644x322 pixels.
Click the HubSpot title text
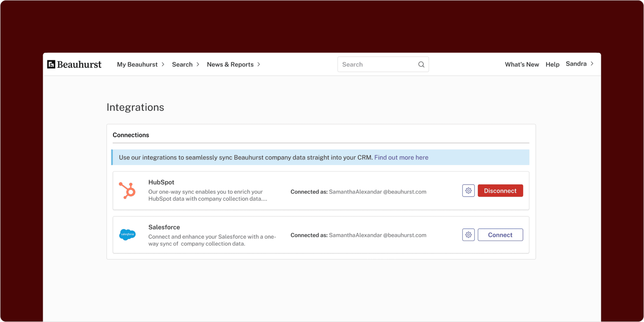coord(161,182)
